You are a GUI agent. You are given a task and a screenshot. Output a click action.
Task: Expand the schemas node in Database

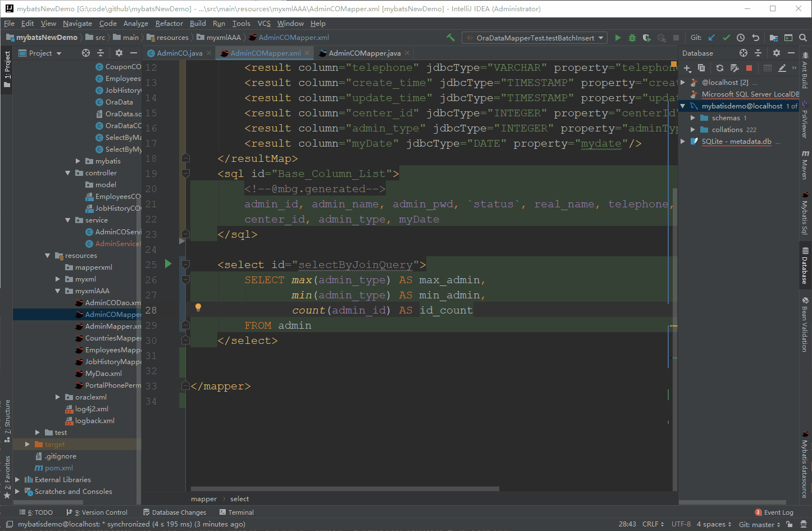[x=693, y=118]
